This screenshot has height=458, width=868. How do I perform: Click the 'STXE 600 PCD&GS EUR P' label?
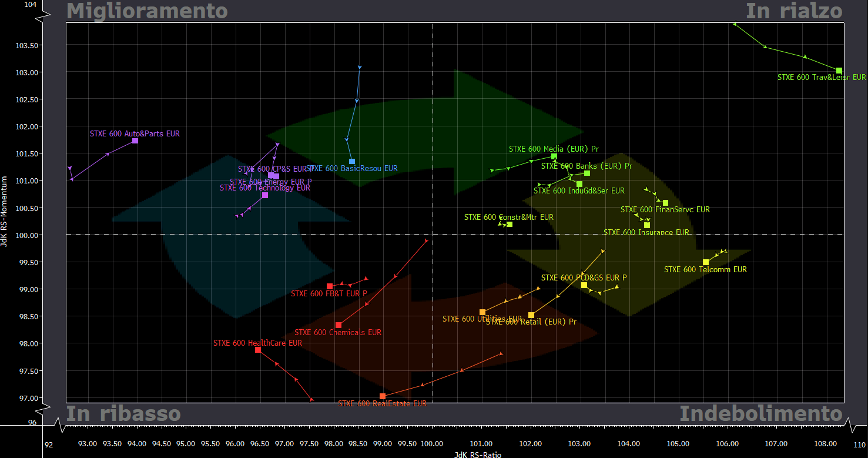584,278
